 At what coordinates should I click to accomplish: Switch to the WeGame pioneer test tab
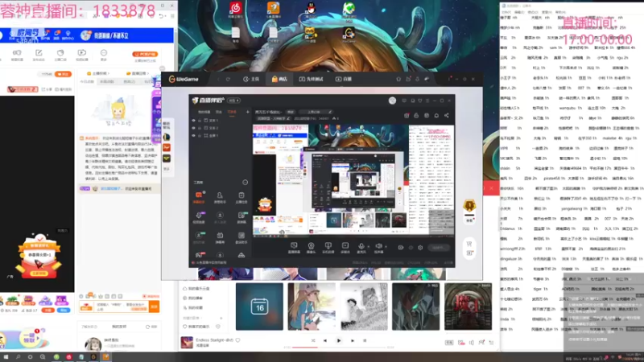311,79
